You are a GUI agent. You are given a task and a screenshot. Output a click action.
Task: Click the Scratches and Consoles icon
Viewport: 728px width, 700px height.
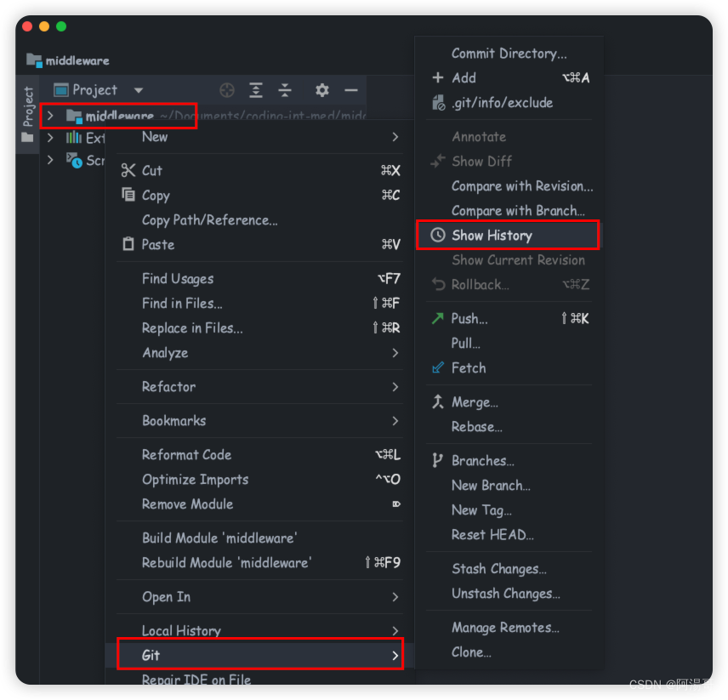[x=74, y=160]
